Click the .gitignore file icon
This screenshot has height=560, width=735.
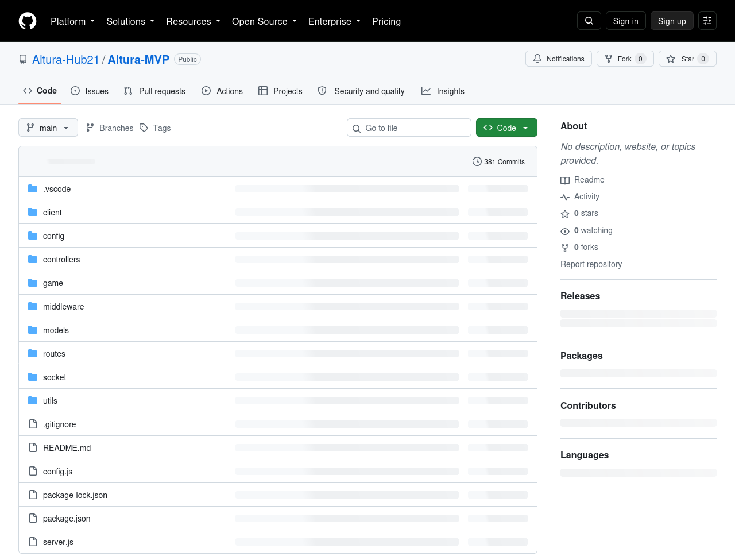click(33, 424)
